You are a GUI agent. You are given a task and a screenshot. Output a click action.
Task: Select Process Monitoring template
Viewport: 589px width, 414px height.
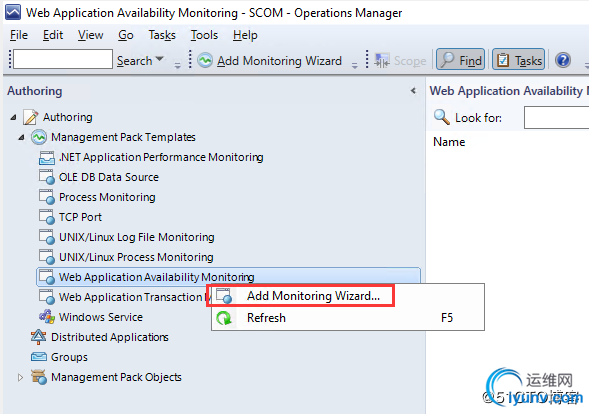(107, 197)
